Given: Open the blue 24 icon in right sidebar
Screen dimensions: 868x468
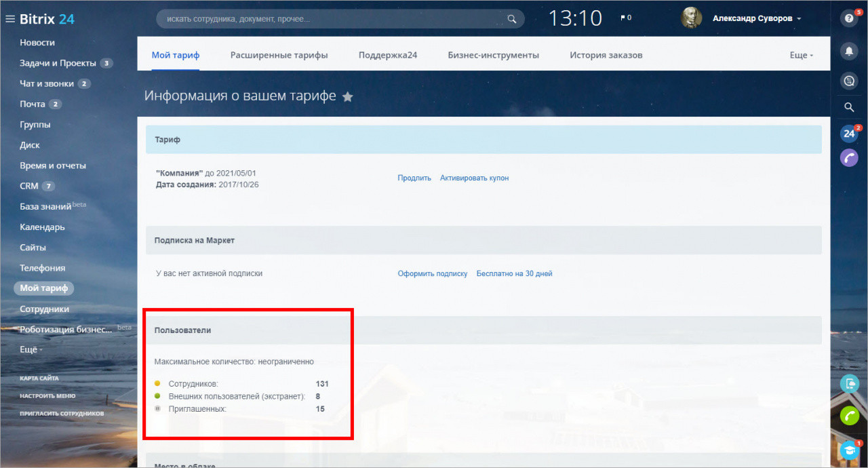Looking at the screenshot, I should point(849,134).
